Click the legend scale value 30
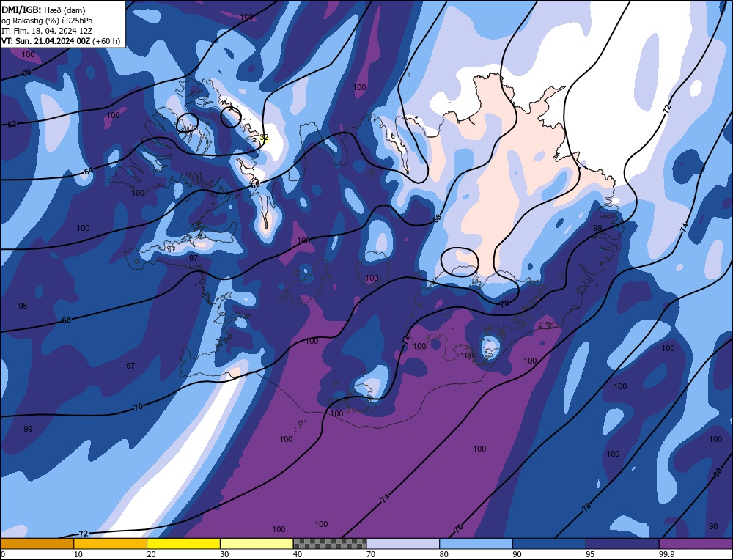Image resolution: width=733 pixels, height=560 pixels. pyautogui.click(x=224, y=554)
